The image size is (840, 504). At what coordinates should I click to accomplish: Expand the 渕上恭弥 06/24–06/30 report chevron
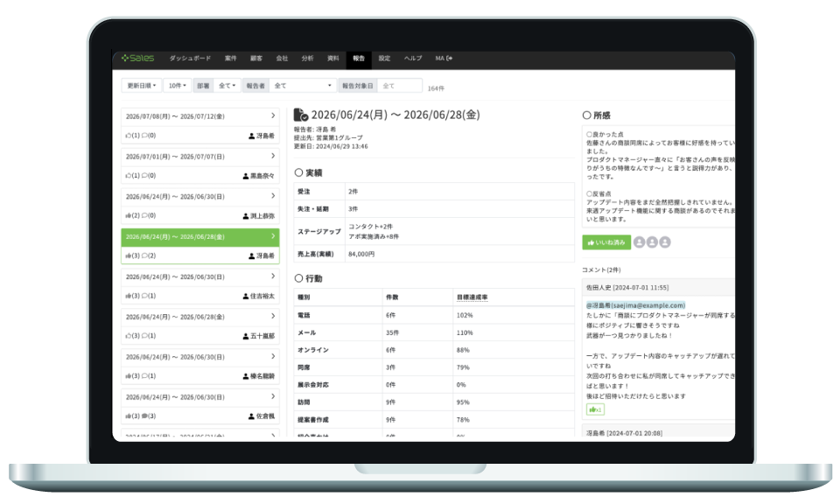coord(273,196)
